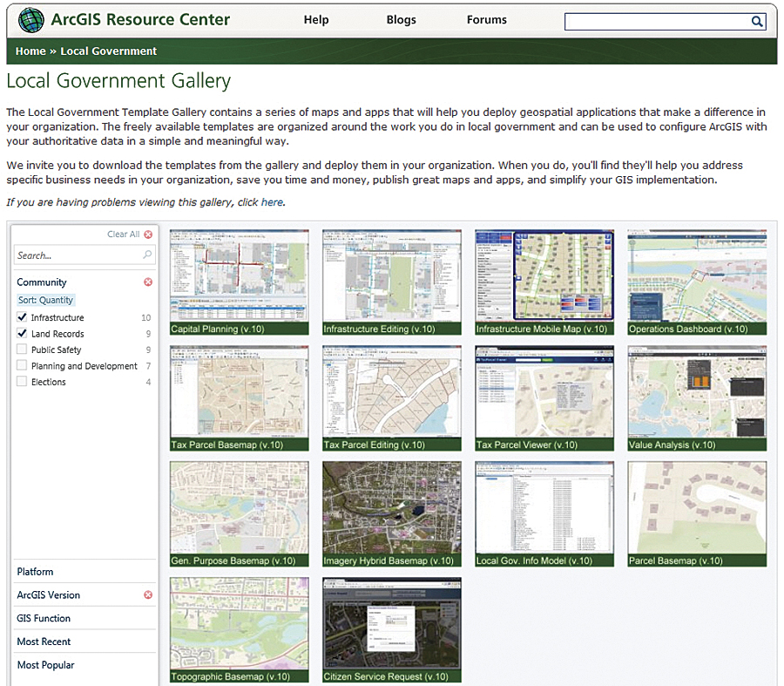The image size is (784, 686).
Task: Open the Blogs menu item
Action: 401,19
